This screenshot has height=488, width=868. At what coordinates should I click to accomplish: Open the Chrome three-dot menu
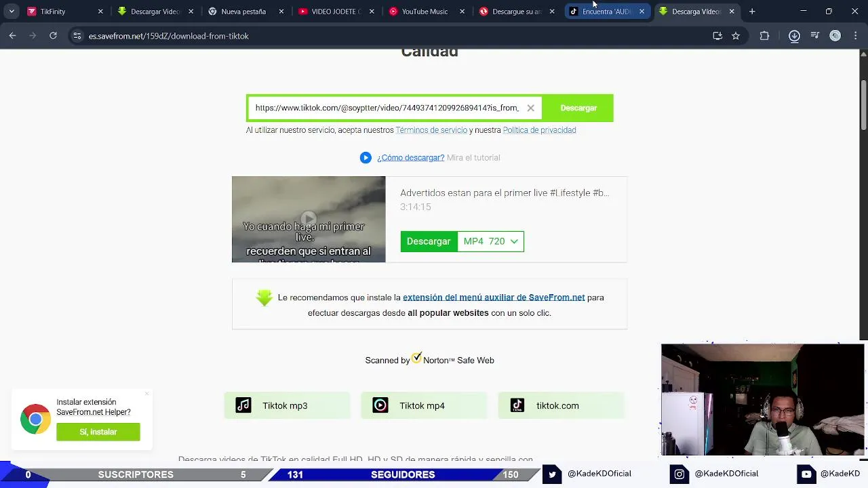coord(855,36)
